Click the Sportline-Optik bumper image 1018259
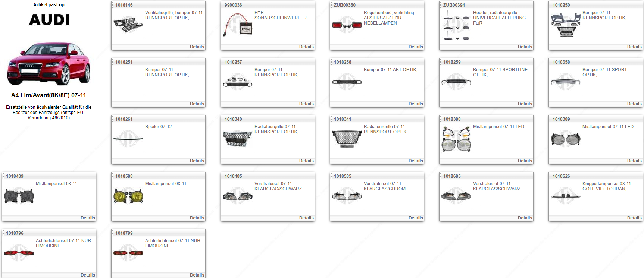This screenshot has height=278, width=644. point(456,82)
